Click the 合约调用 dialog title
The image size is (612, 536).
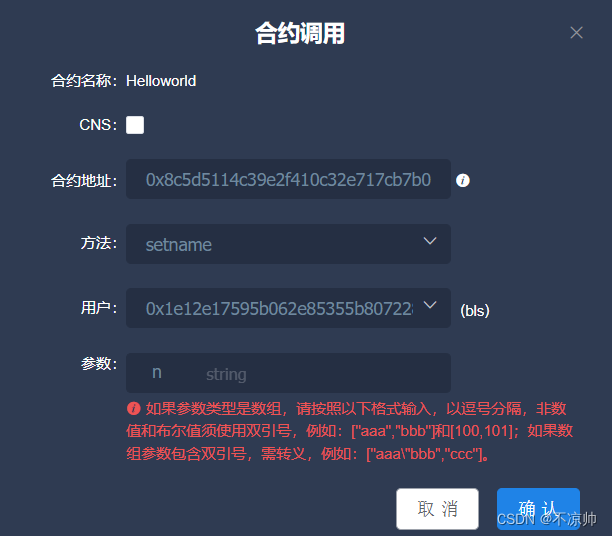click(300, 33)
